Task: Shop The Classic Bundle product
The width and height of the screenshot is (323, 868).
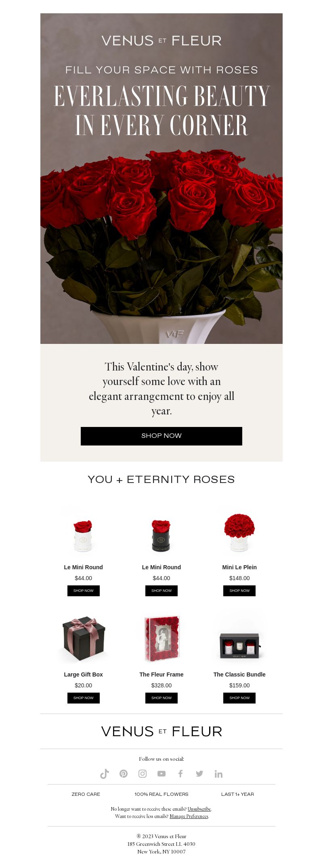Action: 239,698
